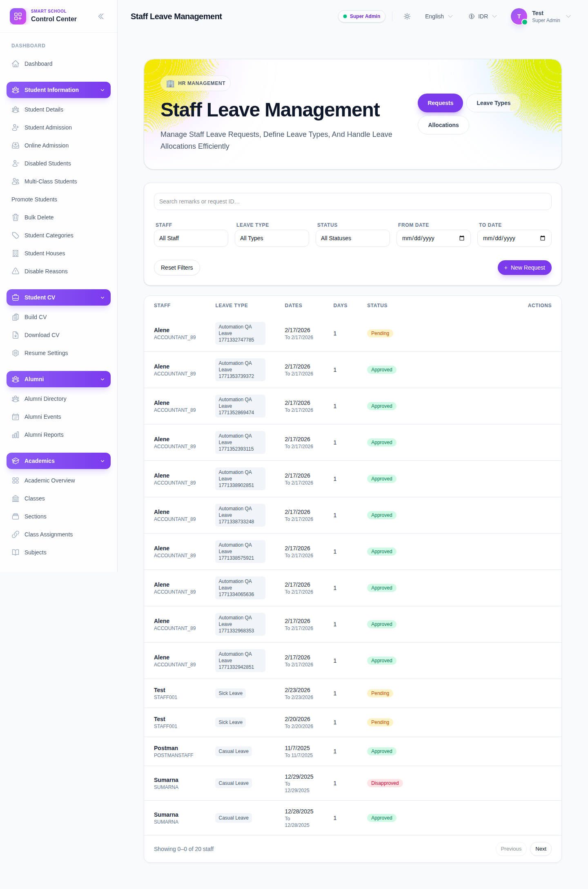Click the Student Houses building icon

(16, 253)
